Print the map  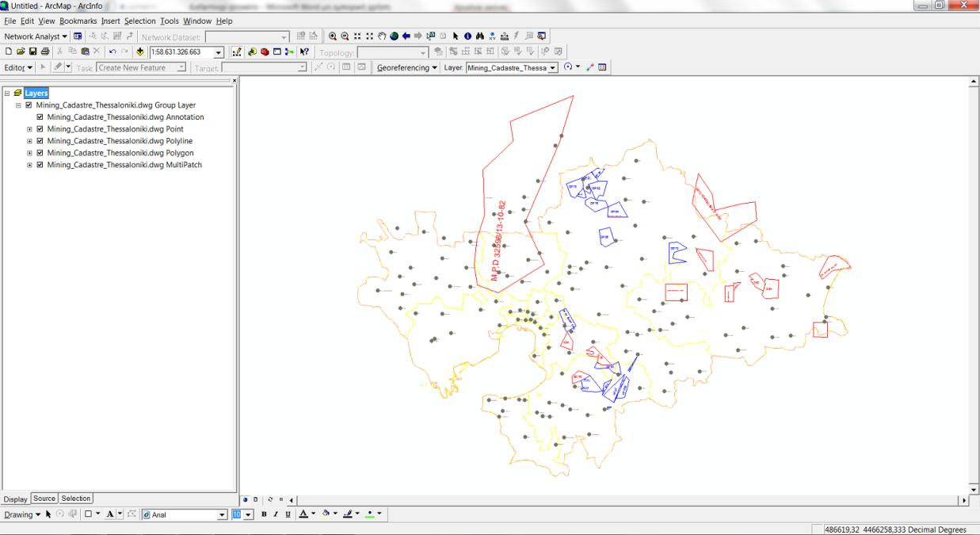45,52
